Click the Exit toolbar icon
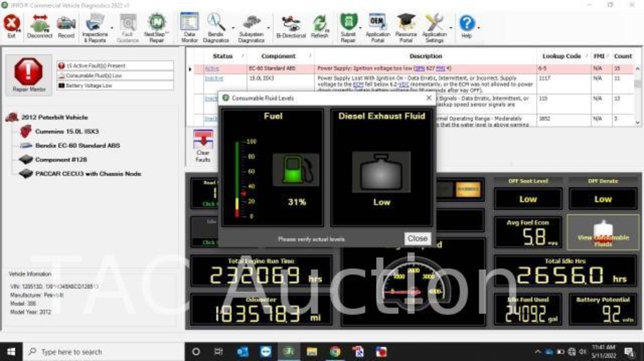The width and height of the screenshot is (644, 361). [x=12, y=27]
